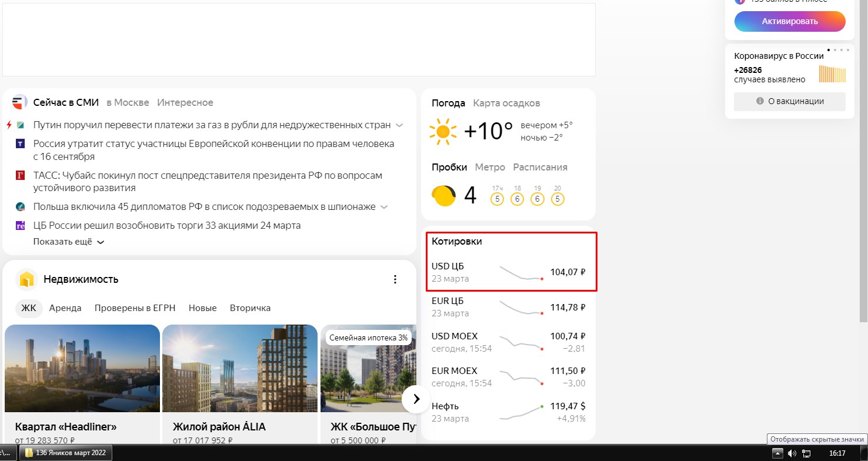
Task: Open the Семейная ипотека 3% property photo
Action: click(x=368, y=368)
